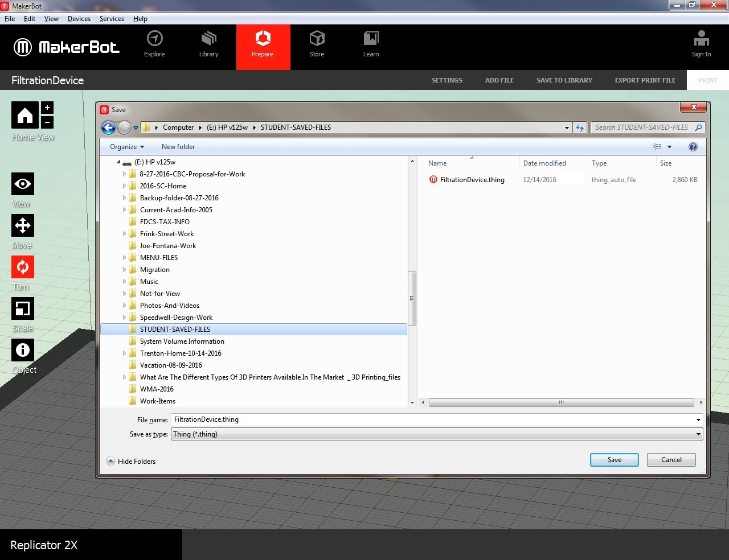Open the Devices menu
Screen dimensions: 729x560
(x=79, y=19)
